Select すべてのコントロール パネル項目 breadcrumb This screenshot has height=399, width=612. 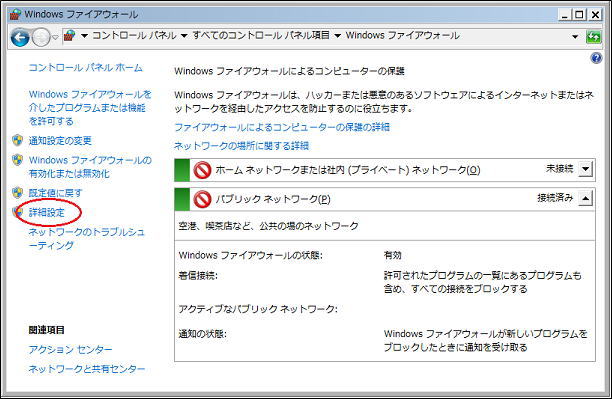point(261,36)
